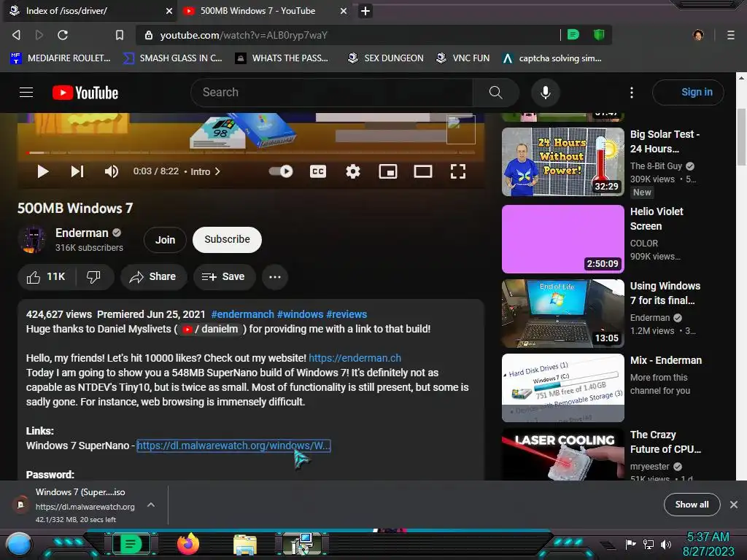This screenshot has height=560, width=747.
Task: Open more actions three-dot button
Action: [275, 276]
